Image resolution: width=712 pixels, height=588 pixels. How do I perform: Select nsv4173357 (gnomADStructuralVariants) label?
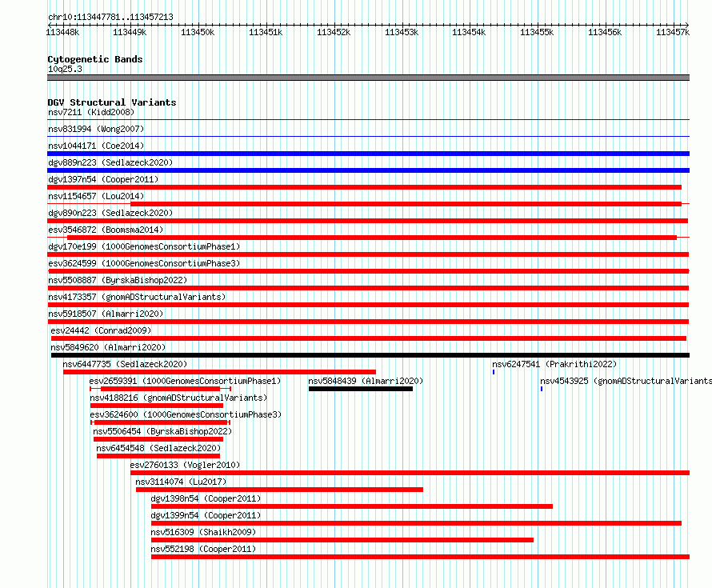(137, 297)
